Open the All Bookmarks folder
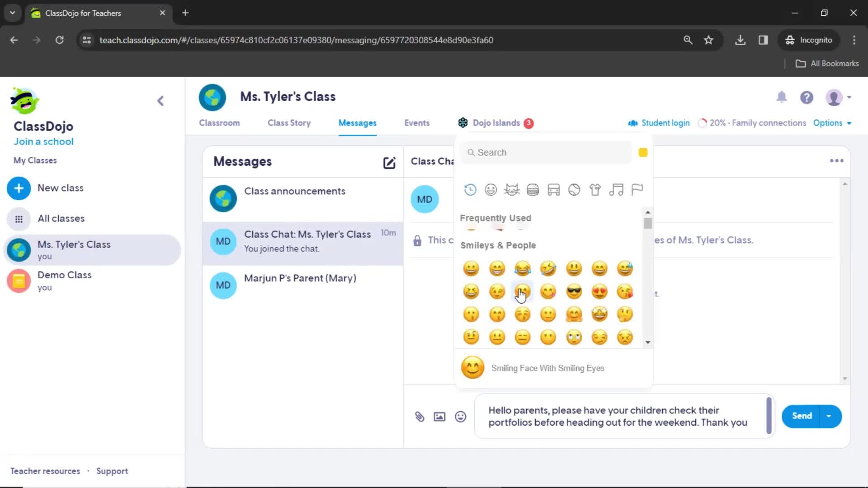Image resolution: width=868 pixels, height=488 pixels. point(827,64)
